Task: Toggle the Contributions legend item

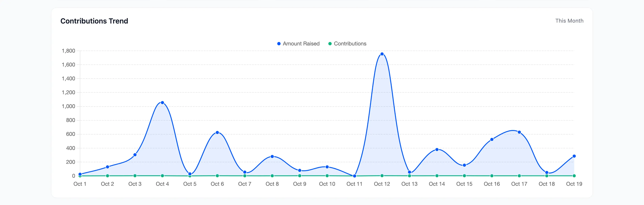Action: click(x=347, y=44)
